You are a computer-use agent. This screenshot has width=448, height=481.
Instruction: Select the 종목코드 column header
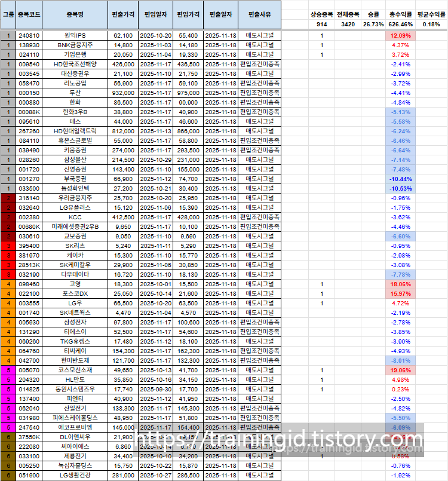click(29, 15)
